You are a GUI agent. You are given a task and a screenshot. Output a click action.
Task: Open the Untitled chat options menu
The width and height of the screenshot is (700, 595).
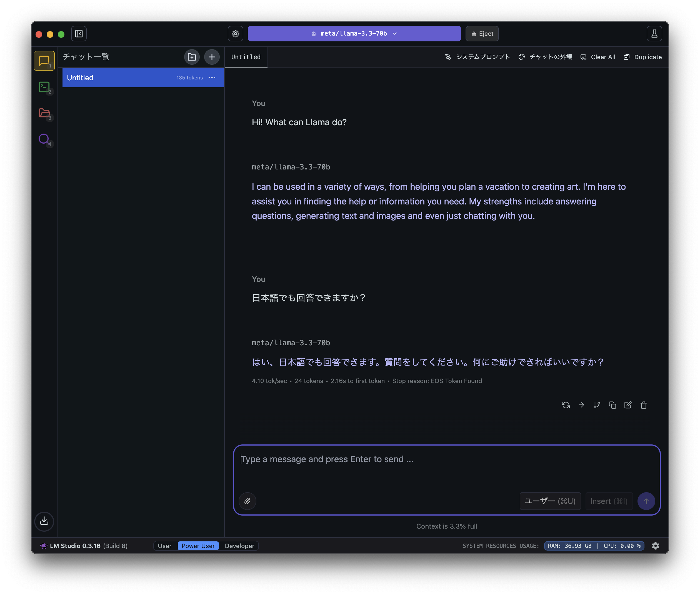(x=212, y=77)
